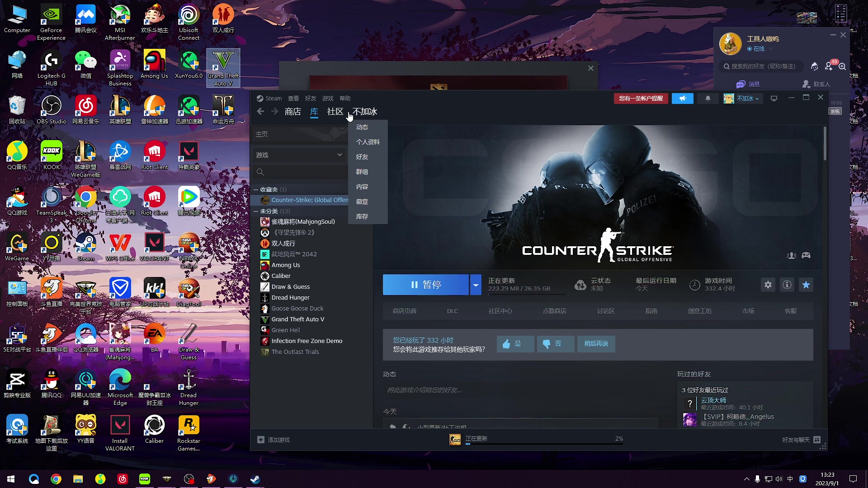Open Logitech G HUB desktop icon
868x488 pixels.
click(x=52, y=68)
